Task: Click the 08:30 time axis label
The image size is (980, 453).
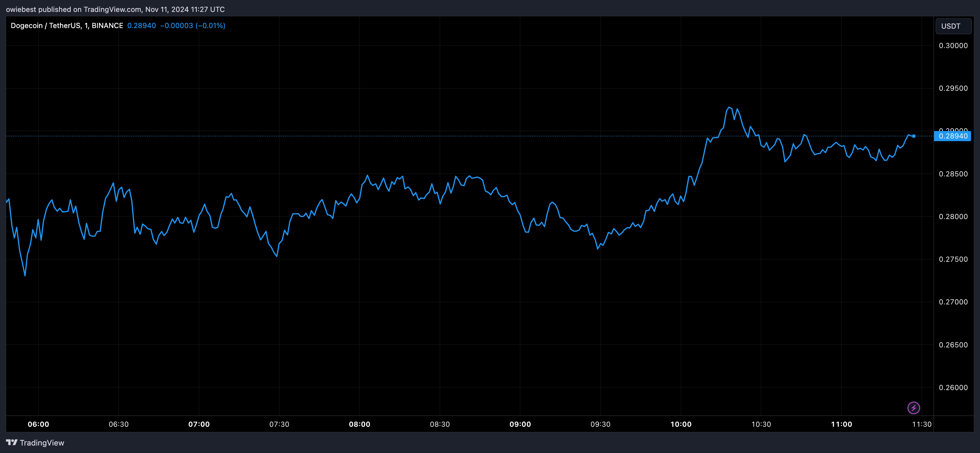Action: pyautogui.click(x=440, y=424)
